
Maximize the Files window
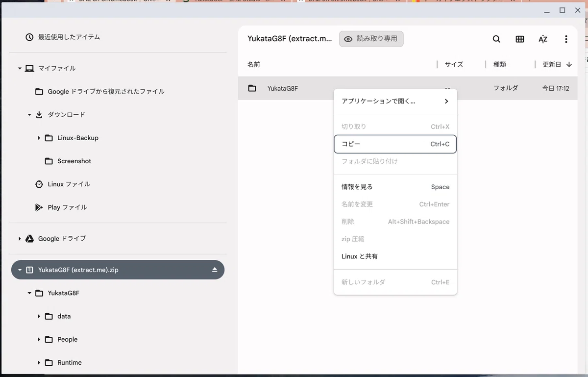pyautogui.click(x=563, y=10)
